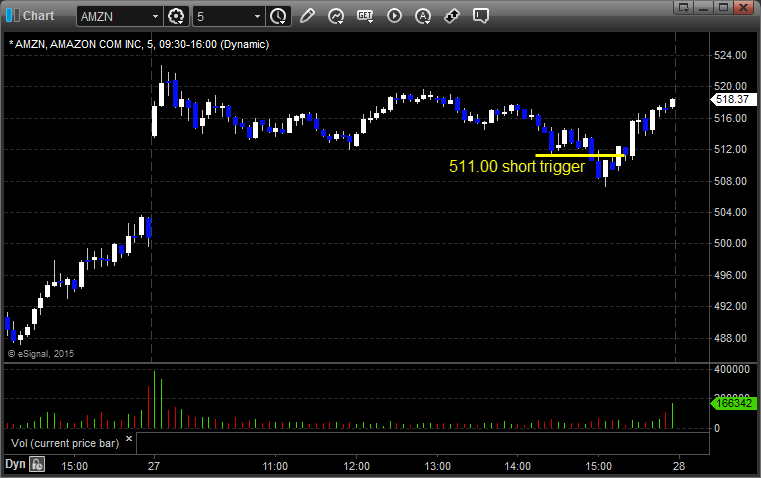Toggle the lock icon beside Dyn
Viewport: 761px width, 478px height.
tap(37, 464)
